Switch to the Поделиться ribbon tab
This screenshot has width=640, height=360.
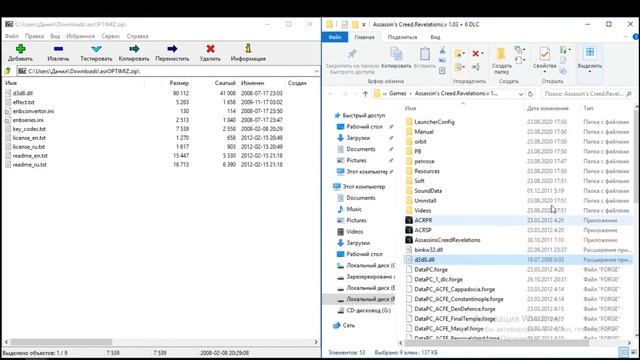point(402,37)
